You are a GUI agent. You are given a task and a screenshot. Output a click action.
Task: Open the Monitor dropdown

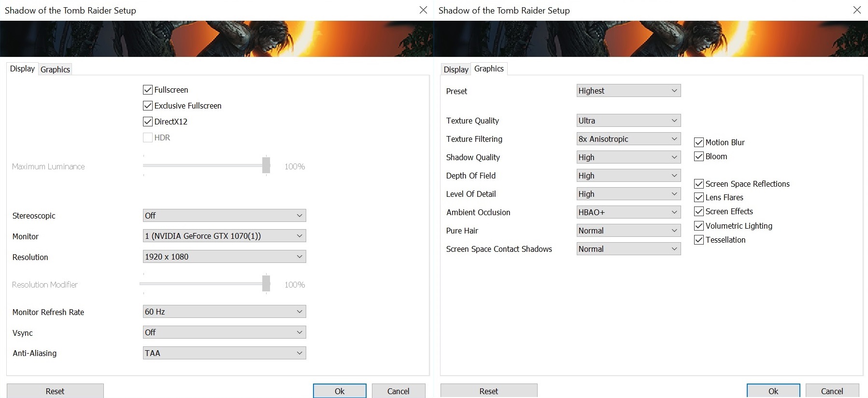224,236
